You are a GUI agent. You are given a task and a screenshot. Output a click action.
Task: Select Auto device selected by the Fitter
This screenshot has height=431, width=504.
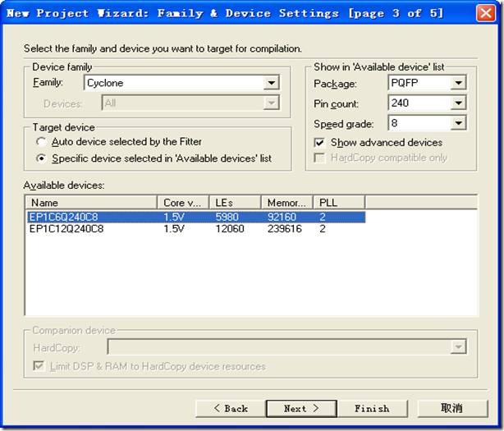(42, 142)
